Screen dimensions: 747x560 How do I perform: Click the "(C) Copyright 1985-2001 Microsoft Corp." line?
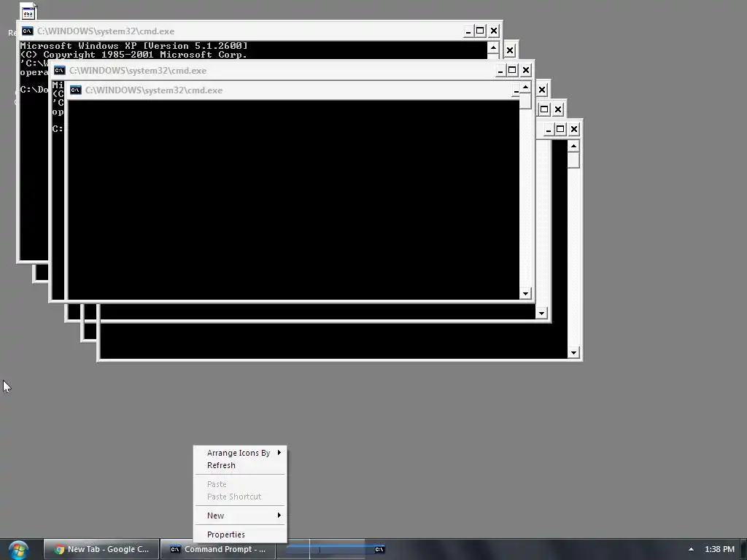(133, 55)
